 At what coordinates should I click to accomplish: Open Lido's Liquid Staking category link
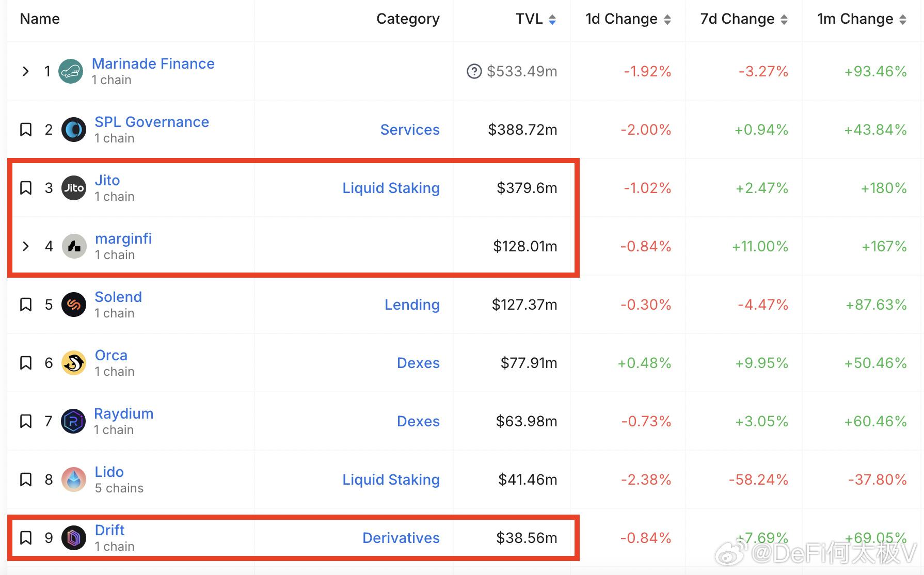pyautogui.click(x=391, y=480)
